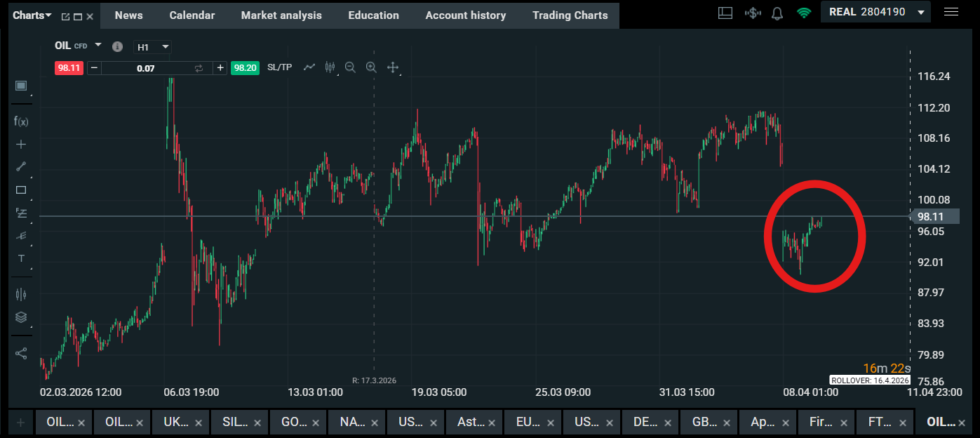Zoom out the chart with magnifier
The width and height of the screenshot is (980, 438).
(x=350, y=67)
